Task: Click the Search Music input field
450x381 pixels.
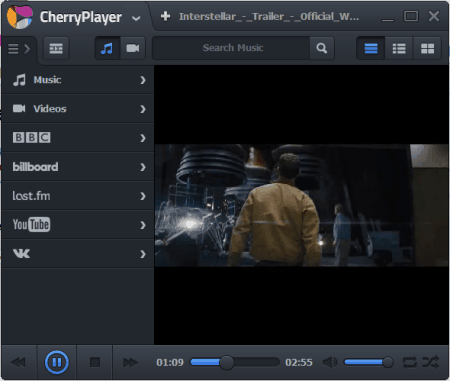Action: tap(231, 48)
